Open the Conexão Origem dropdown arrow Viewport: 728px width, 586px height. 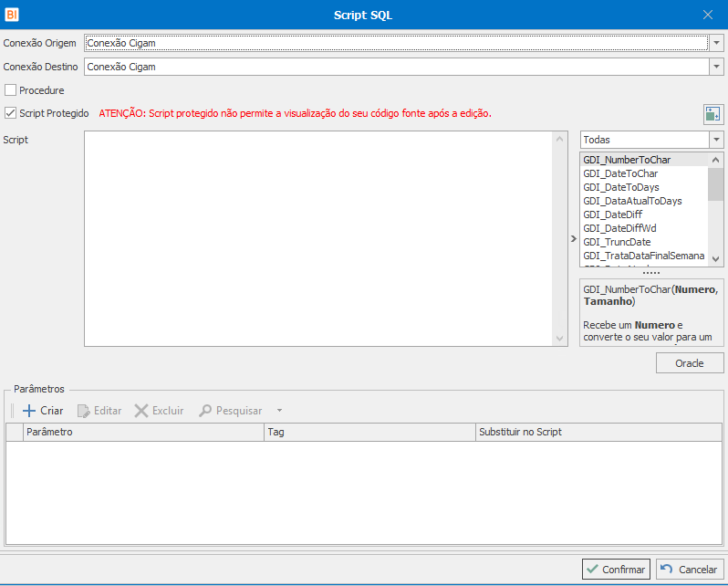[x=716, y=43]
